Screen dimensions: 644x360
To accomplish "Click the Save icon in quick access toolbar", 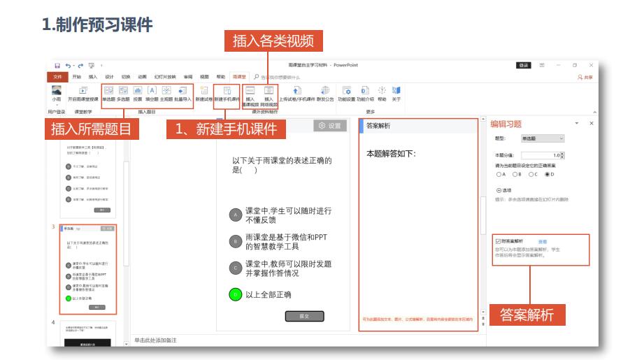I will 57,66.
